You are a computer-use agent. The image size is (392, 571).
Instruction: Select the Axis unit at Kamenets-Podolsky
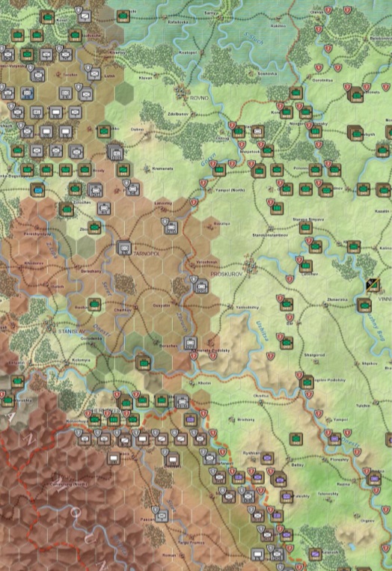click(190, 343)
